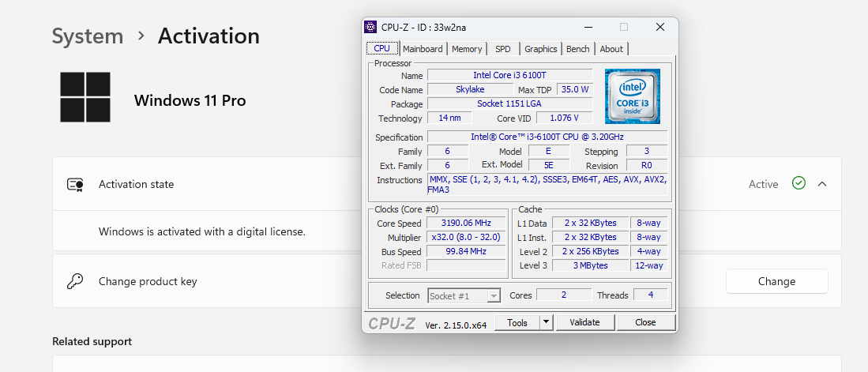The height and width of the screenshot is (372, 868).
Task: Click the Level 3 3 MBytes value
Action: click(x=590, y=265)
